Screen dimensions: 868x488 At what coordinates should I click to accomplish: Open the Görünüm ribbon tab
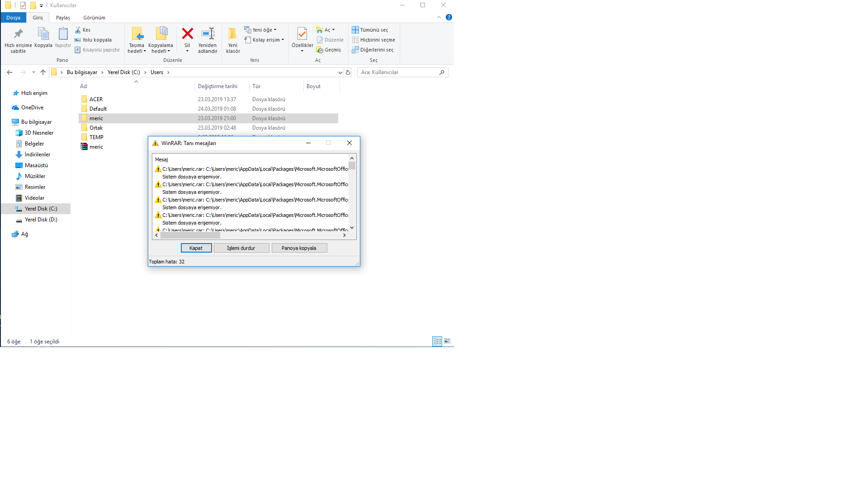(94, 18)
